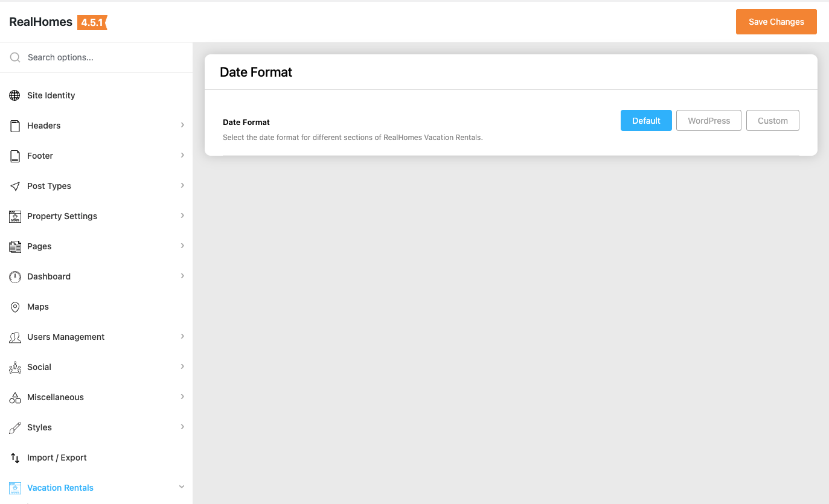Open the Social menu item
Screen dimensions: 829x504
[x=39, y=367]
